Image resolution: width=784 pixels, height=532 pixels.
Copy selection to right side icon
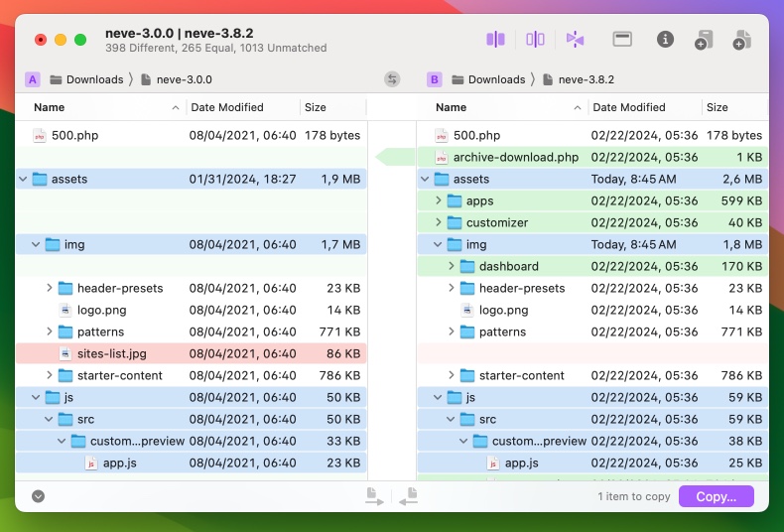[374, 496]
